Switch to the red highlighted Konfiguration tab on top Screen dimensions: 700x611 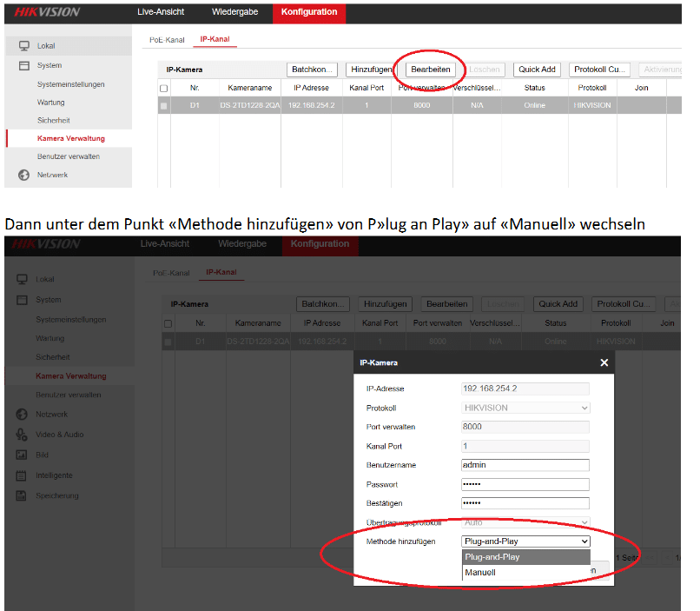click(x=308, y=11)
